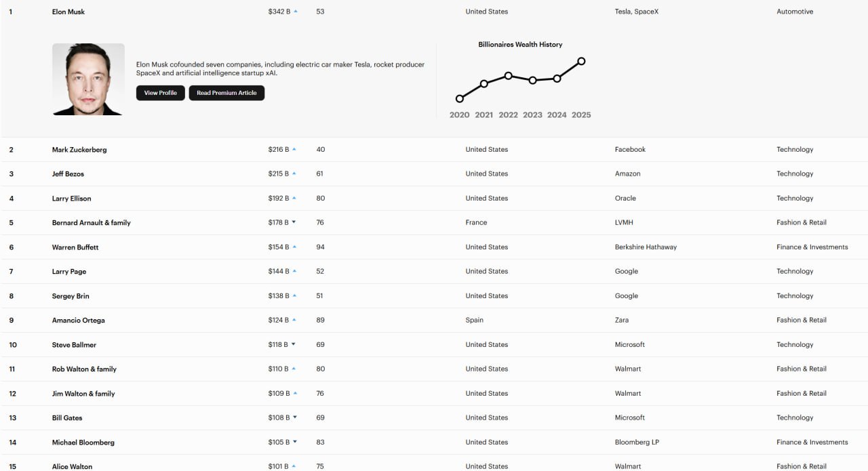
Task: Click the up arrow next to Amancio Ortega's $124 B
Action: (x=294, y=320)
